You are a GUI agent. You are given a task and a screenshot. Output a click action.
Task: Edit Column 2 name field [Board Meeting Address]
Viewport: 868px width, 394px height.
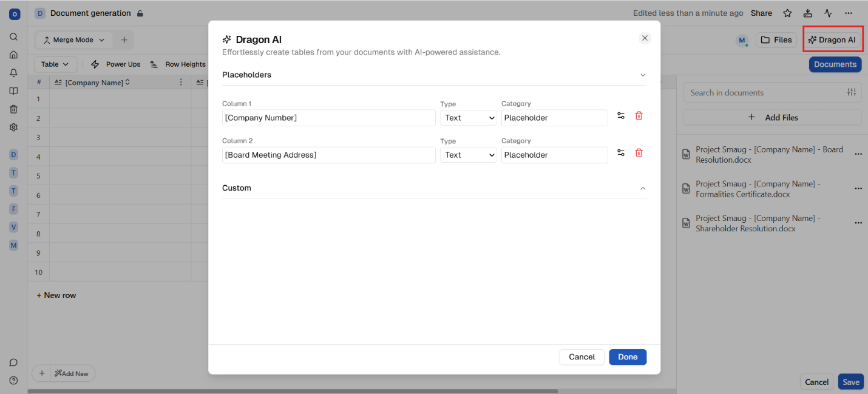click(329, 155)
